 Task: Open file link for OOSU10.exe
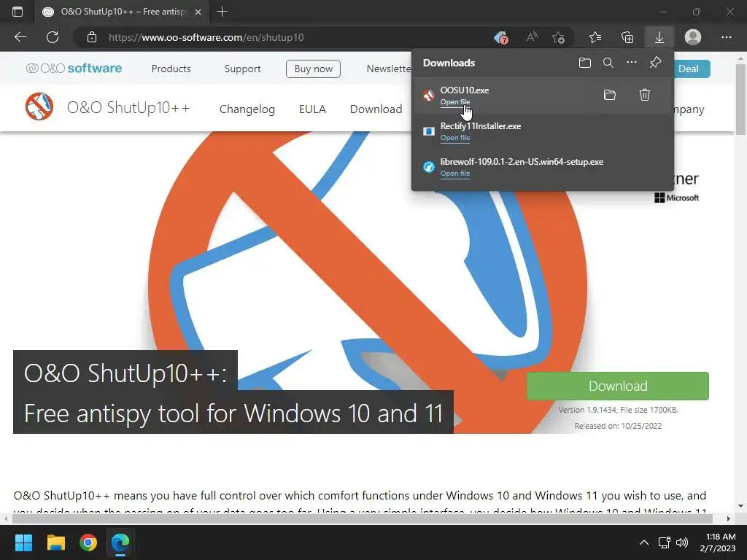point(455,102)
